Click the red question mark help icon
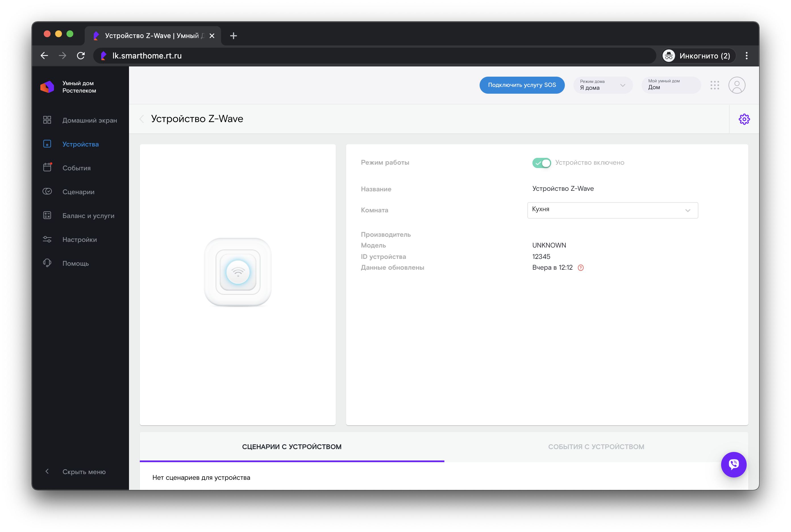Image resolution: width=791 pixels, height=532 pixels. click(580, 268)
